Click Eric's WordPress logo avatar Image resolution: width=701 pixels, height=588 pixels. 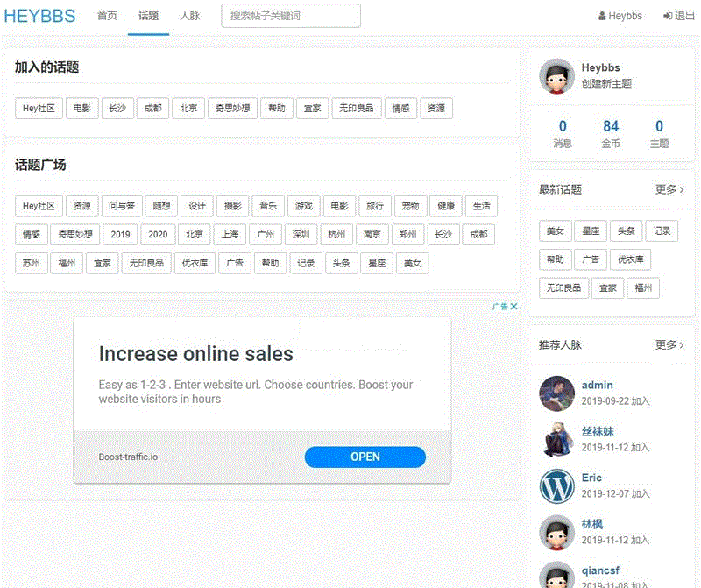[x=556, y=485]
